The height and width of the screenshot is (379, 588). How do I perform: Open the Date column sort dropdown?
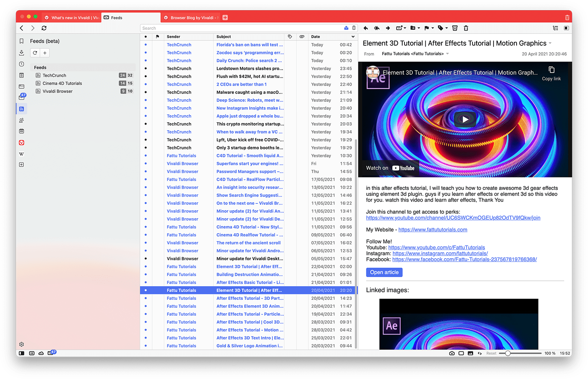[x=353, y=37]
